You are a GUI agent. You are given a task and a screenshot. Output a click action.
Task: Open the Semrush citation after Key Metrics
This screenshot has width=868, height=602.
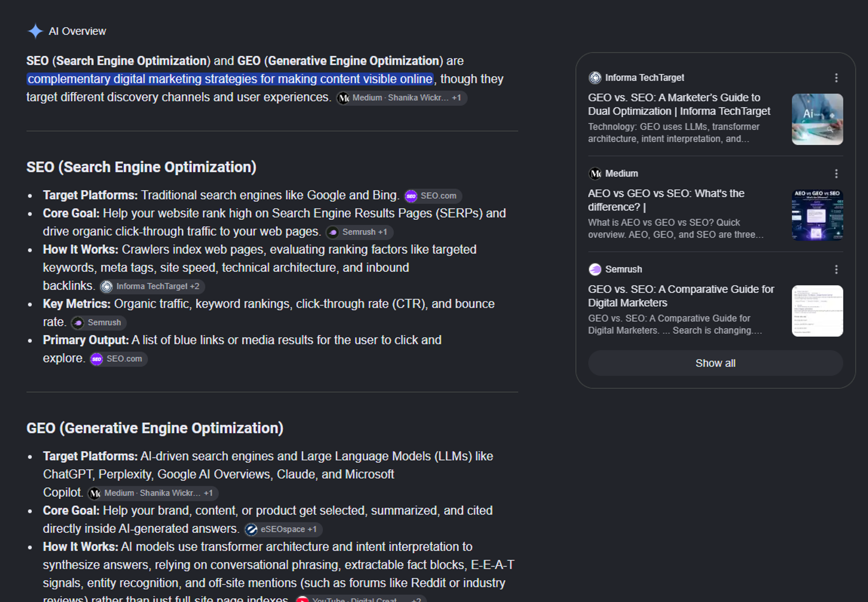point(99,323)
